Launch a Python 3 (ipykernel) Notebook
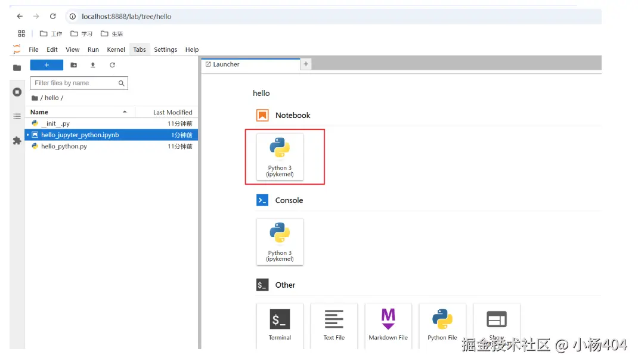Viewport: 638px width, 364px height. (x=280, y=157)
